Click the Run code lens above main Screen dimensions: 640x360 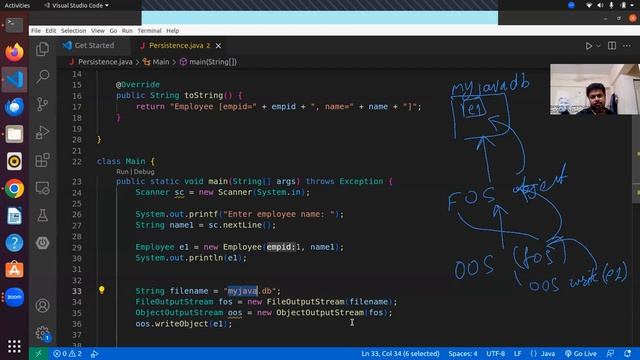click(x=122, y=172)
